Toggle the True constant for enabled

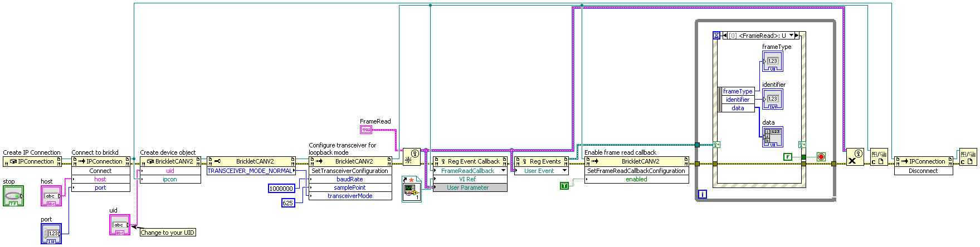(x=564, y=185)
